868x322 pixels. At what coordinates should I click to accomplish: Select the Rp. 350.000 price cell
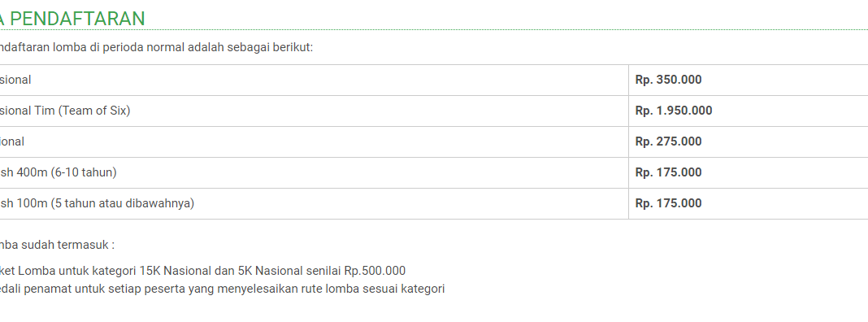coord(748,80)
